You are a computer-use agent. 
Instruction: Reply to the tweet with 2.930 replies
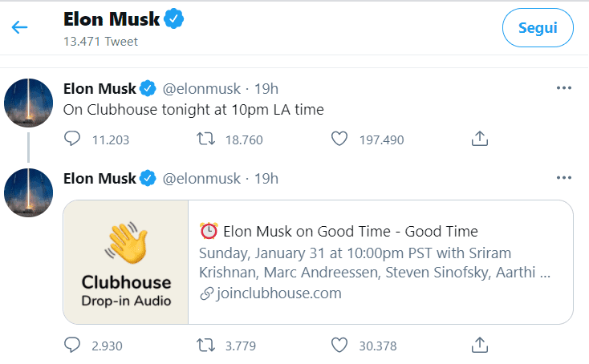pyautogui.click(x=72, y=345)
